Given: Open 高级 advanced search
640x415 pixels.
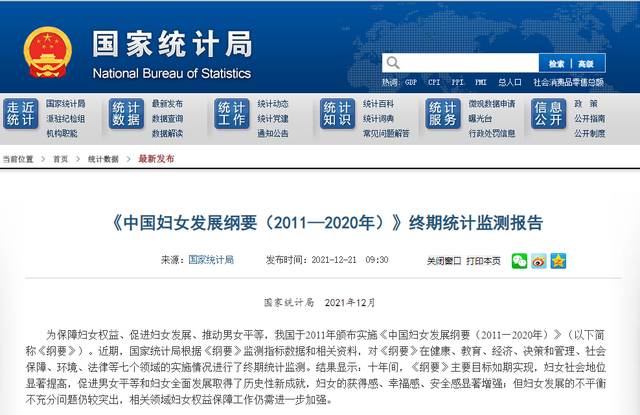Looking at the screenshot, I should pyautogui.click(x=586, y=64).
